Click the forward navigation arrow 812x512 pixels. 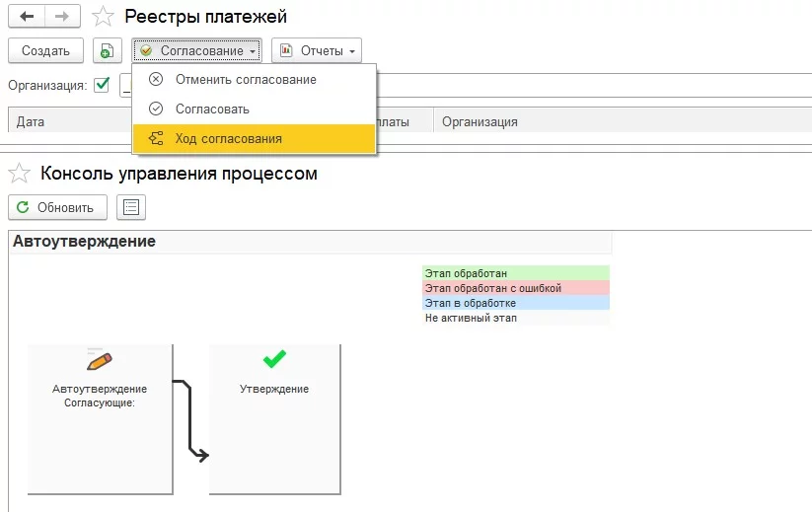coord(61,17)
